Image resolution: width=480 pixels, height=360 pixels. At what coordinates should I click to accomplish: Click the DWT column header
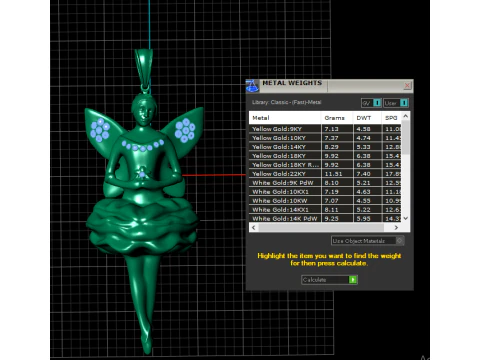pos(367,118)
